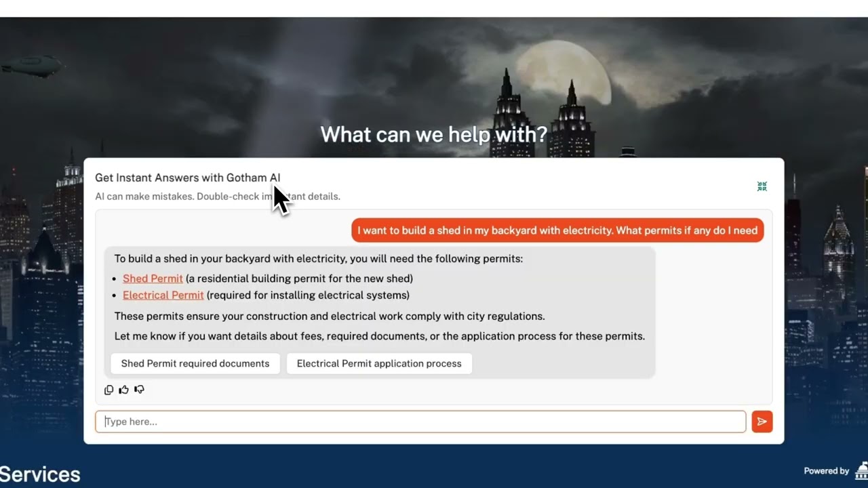Choose Shed Permit required documents suggestion
The width and height of the screenshot is (868, 488).
(195, 364)
